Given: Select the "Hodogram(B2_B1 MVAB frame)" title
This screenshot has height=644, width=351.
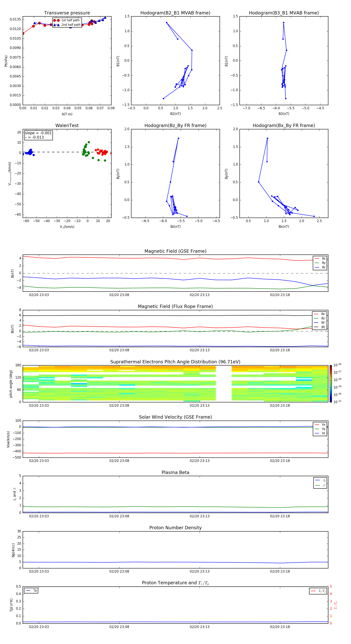Looking at the screenshot, I should click(x=175, y=13).
